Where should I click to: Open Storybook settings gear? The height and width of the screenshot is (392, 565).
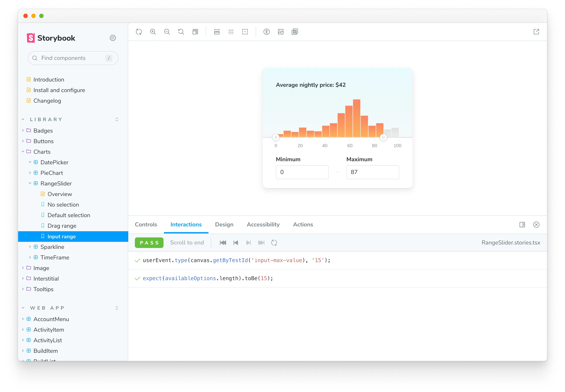[113, 38]
